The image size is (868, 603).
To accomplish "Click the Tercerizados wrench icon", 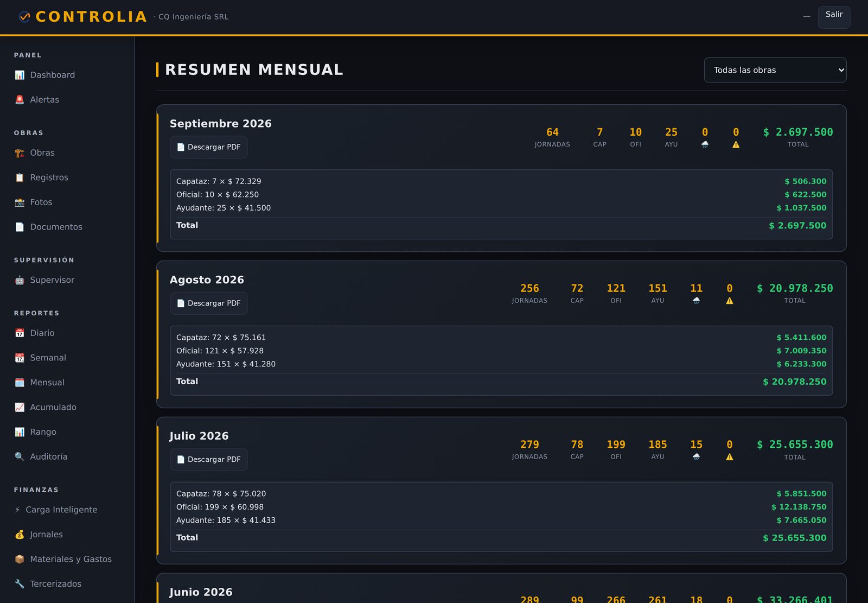I will coord(20,584).
